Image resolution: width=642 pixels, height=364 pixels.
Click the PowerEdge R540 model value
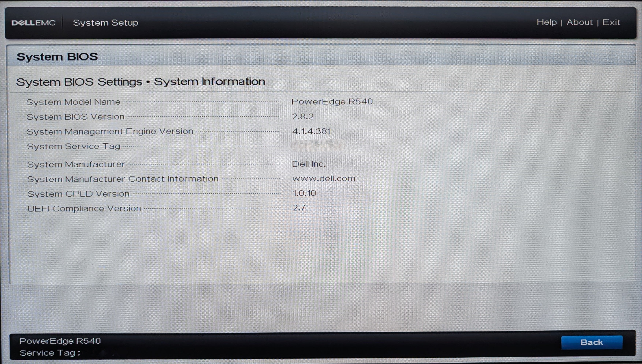point(332,102)
